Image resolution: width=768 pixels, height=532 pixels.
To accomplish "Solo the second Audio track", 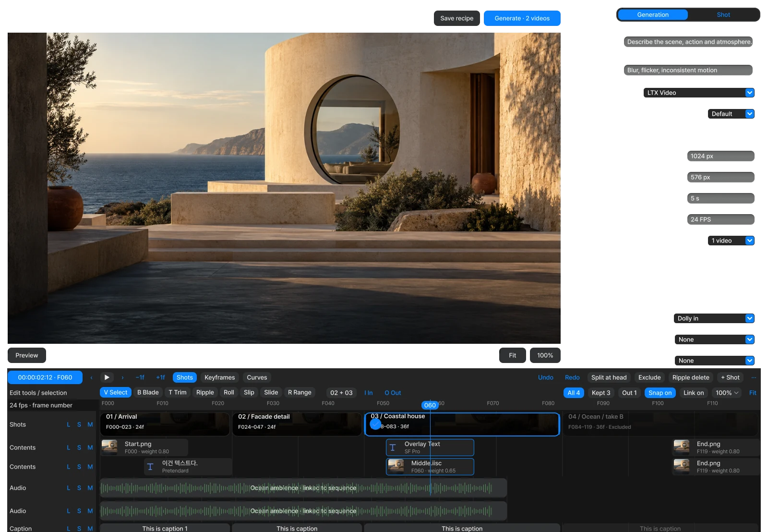I will click(x=79, y=511).
